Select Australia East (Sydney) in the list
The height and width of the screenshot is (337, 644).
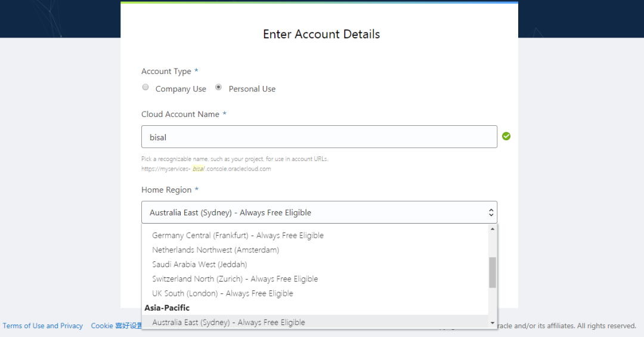coord(228,322)
